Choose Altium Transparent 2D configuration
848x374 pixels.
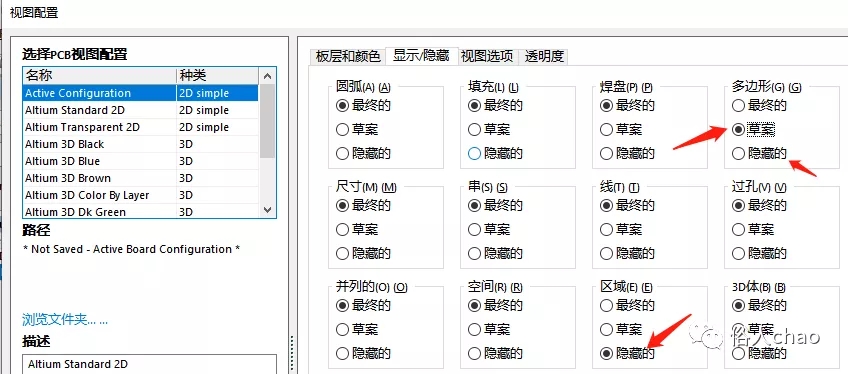coord(141,127)
